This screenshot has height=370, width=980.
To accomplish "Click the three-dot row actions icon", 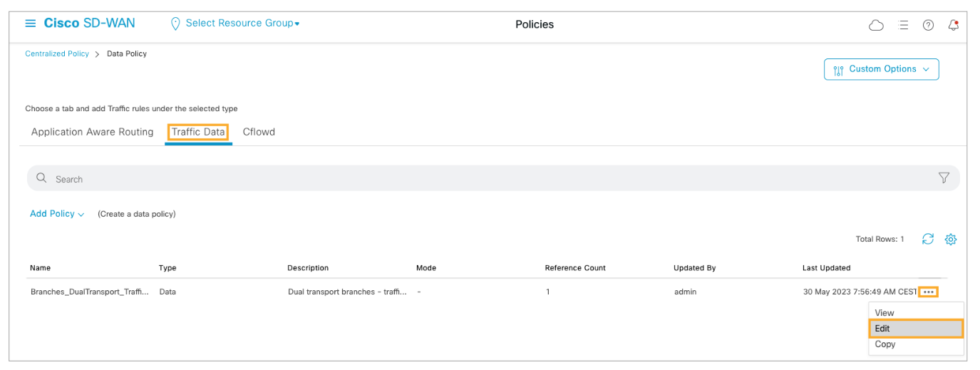I will (x=928, y=292).
